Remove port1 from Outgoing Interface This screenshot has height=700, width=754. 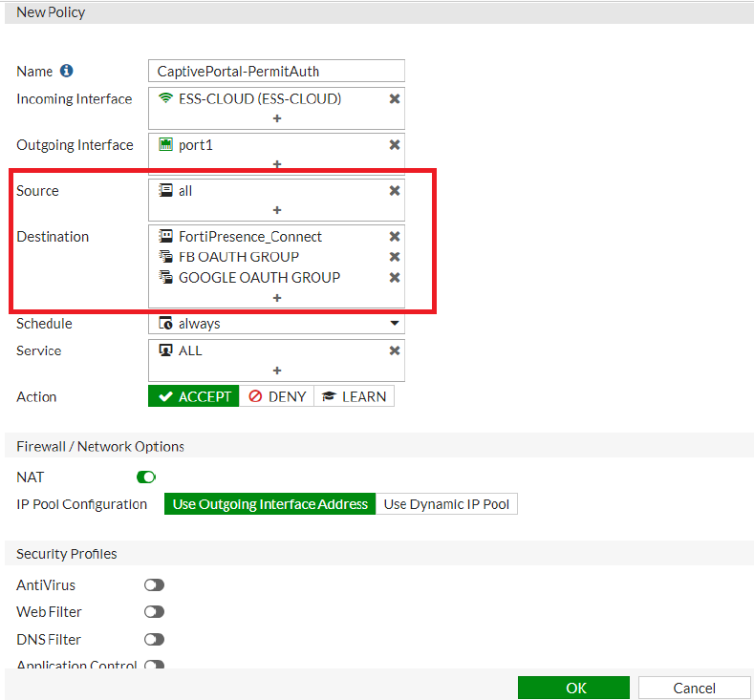pyautogui.click(x=394, y=145)
